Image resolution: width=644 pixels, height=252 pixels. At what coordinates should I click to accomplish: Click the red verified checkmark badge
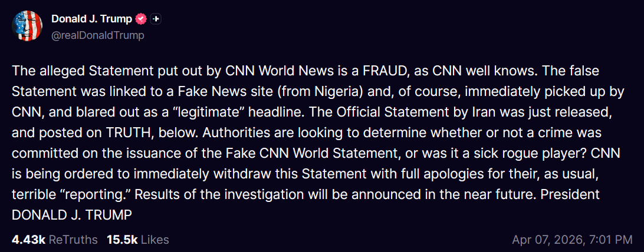coord(141,19)
